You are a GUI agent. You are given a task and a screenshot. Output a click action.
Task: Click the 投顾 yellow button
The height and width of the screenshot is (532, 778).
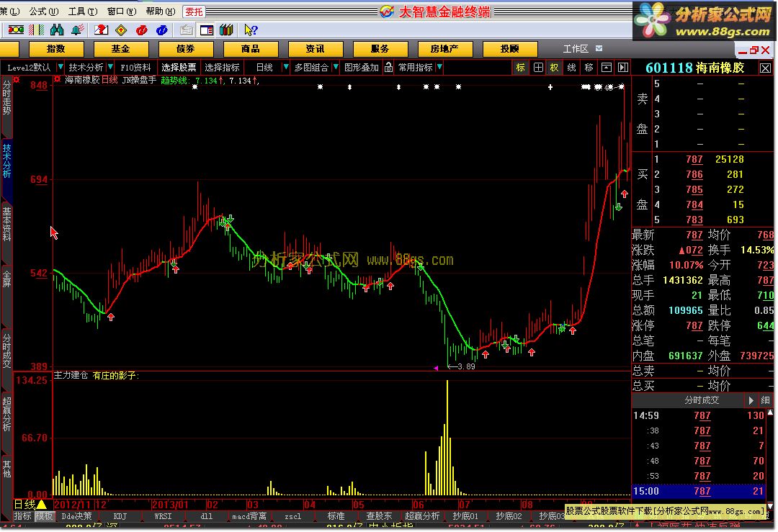tap(509, 48)
